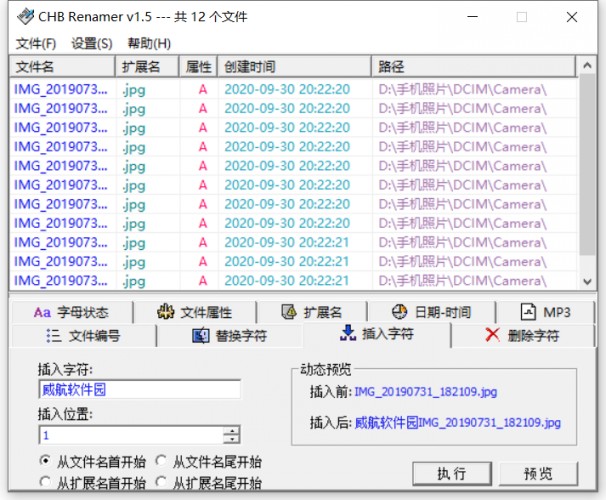Screen dimensions: 606x500
Task: Click the warning page icon on 扩展名 tab
Action: [289, 311]
